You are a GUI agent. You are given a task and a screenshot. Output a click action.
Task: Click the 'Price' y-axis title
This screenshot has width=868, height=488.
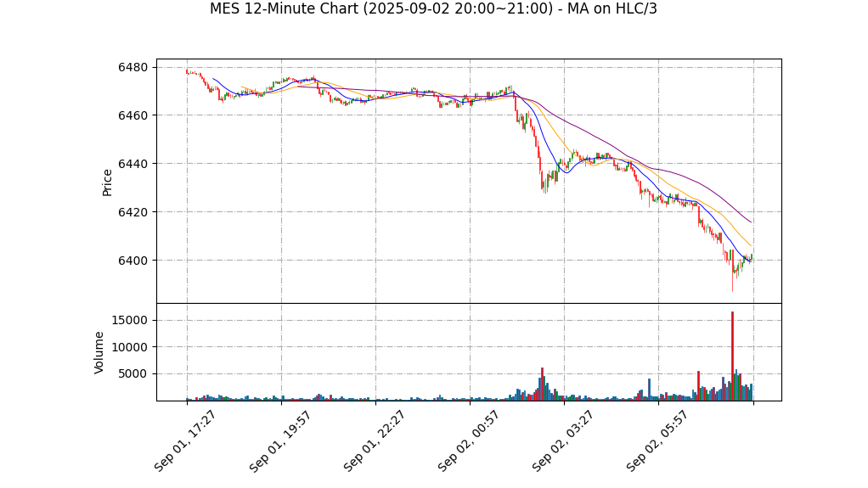click(x=107, y=182)
